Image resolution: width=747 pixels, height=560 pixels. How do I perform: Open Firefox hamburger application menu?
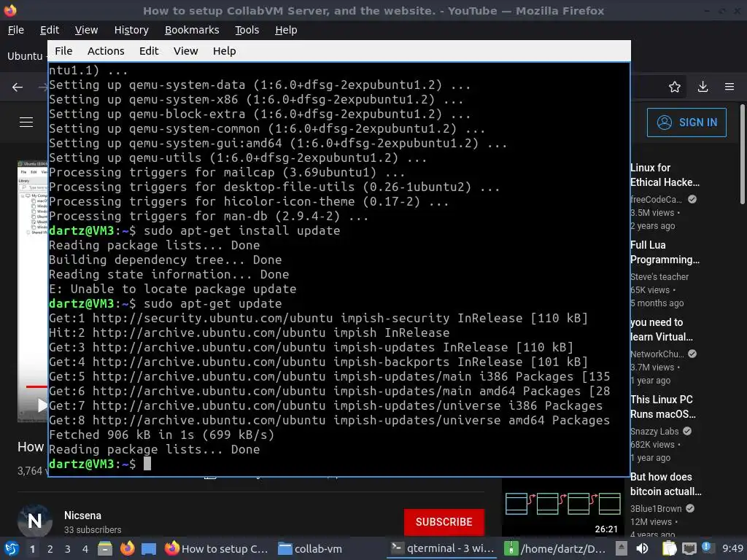point(729,87)
